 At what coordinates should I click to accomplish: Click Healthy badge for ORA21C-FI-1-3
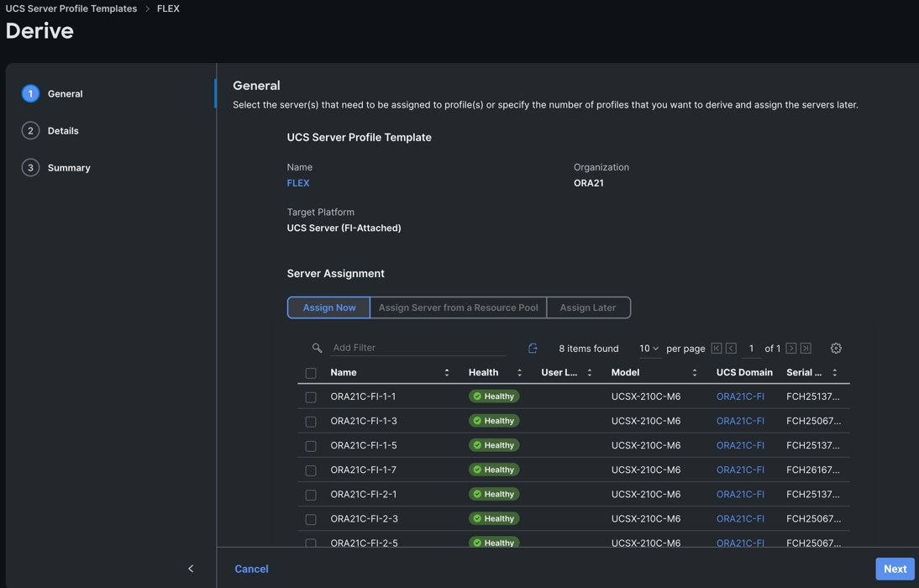point(494,421)
